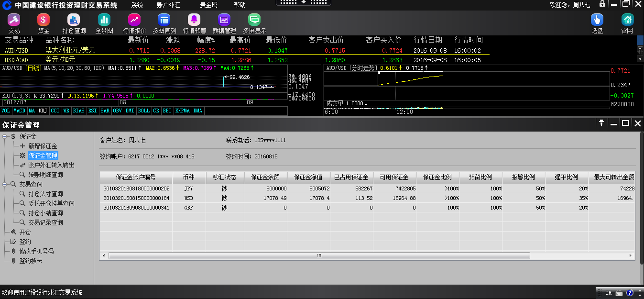This screenshot has width=644, height=299.
Task: Select the JPY margin account row
Action: (367, 188)
